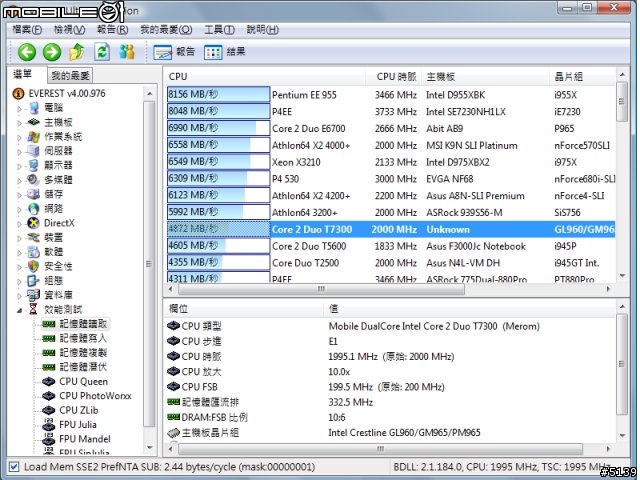Open the 檔案(F) menu

point(27,30)
